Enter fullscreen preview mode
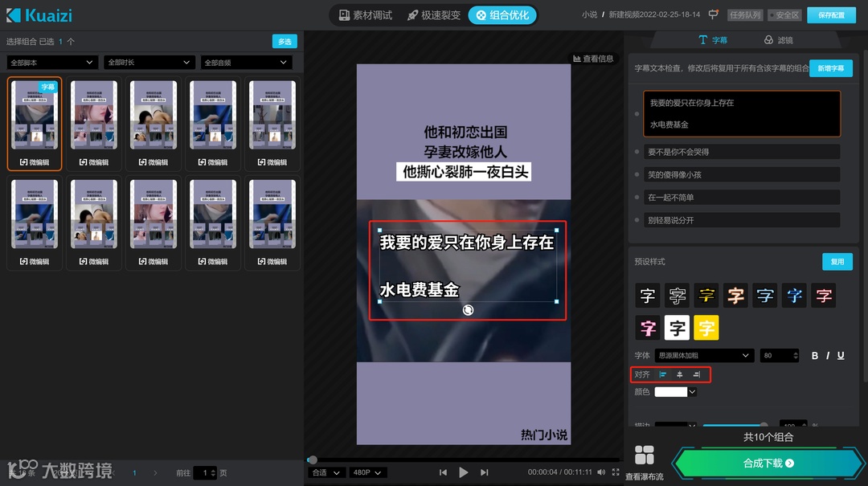The image size is (868, 486). coord(614,472)
